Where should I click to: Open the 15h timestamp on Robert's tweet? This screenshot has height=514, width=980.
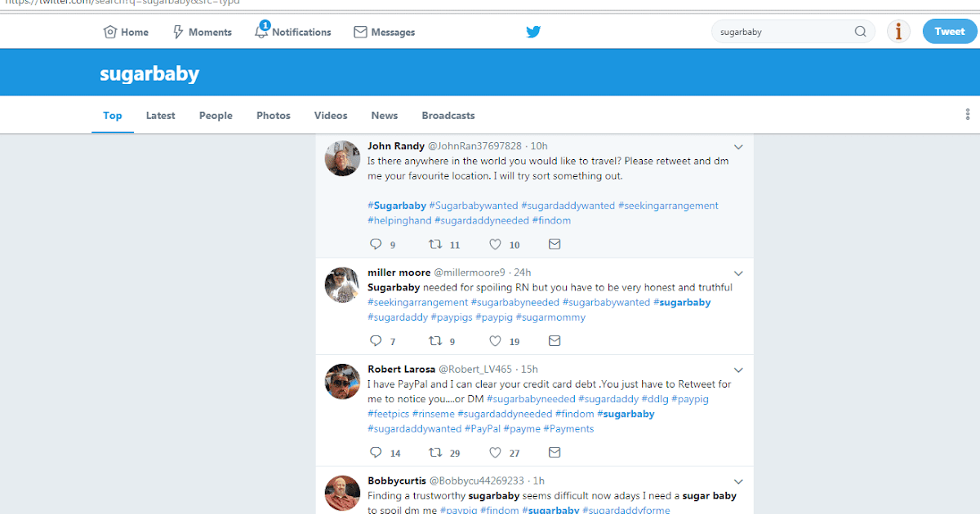click(529, 370)
